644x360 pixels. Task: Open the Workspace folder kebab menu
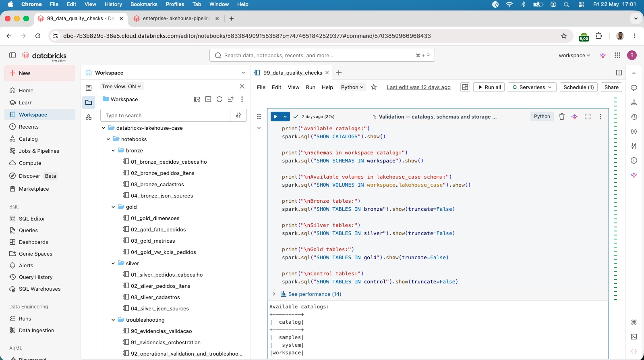click(242, 99)
